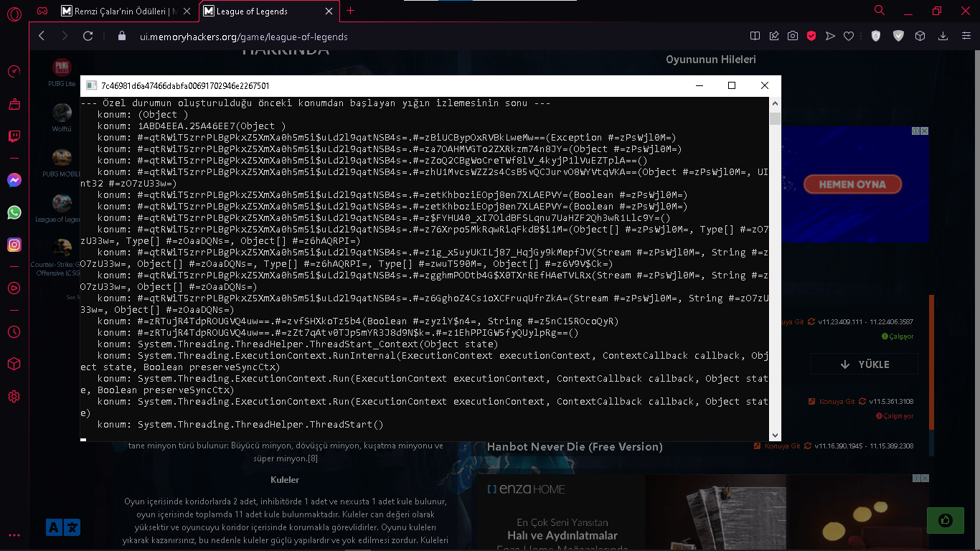Click the translate page A icon
The image size is (980, 551).
pos(63,527)
